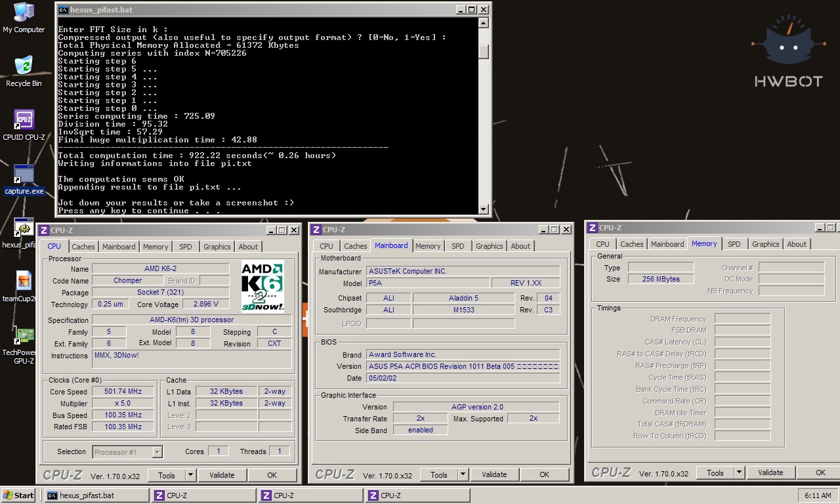Open SPD tab in middle CPU-Z window

[x=458, y=246]
